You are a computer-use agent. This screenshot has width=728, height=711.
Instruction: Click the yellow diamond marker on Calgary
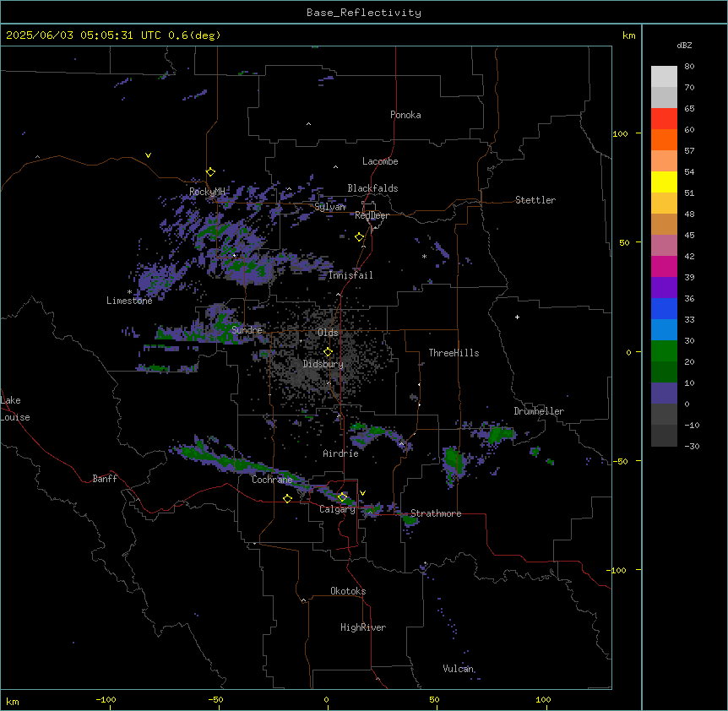[x=342, y=497]
